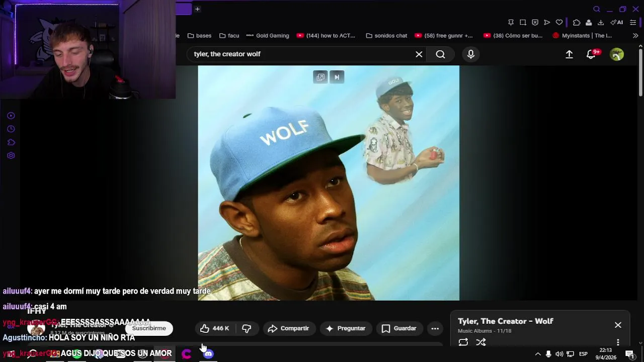The image size is (644, 362).
Task: Click the Preguntar button
Action: tap(345, 328)
